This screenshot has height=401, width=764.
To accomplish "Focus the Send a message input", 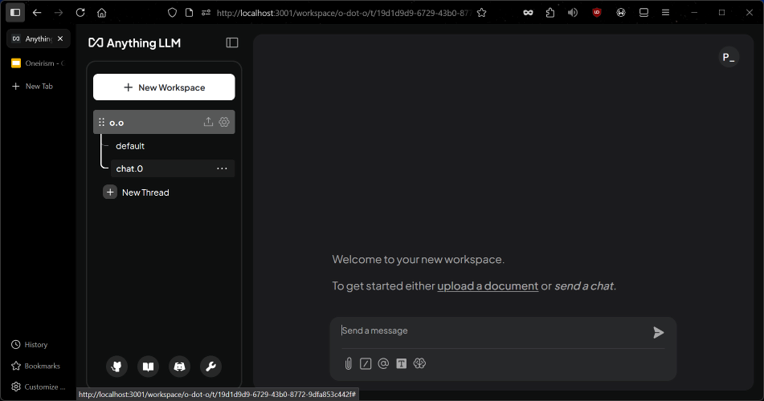I will tap(492, 331).
